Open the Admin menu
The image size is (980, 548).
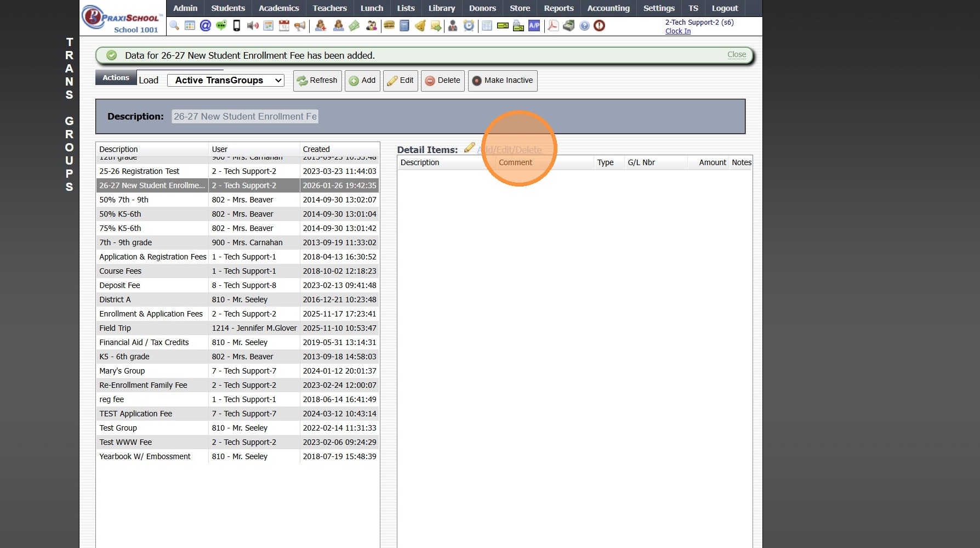185,8
